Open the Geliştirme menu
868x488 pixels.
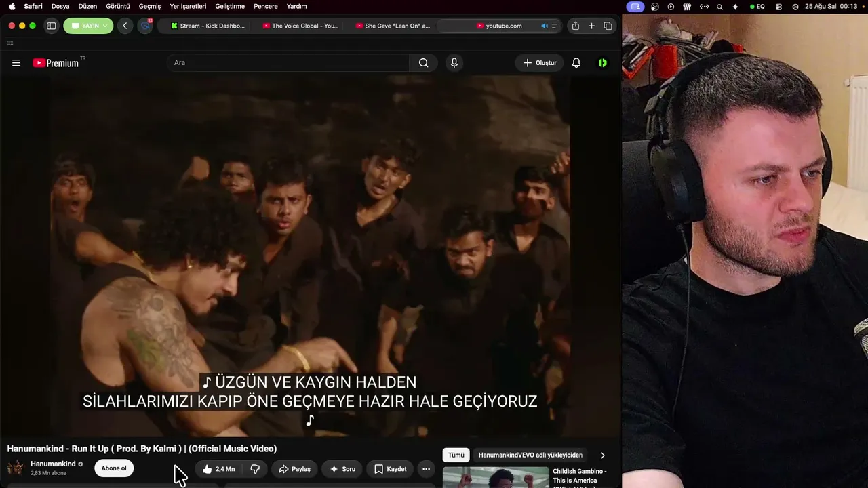230,6
